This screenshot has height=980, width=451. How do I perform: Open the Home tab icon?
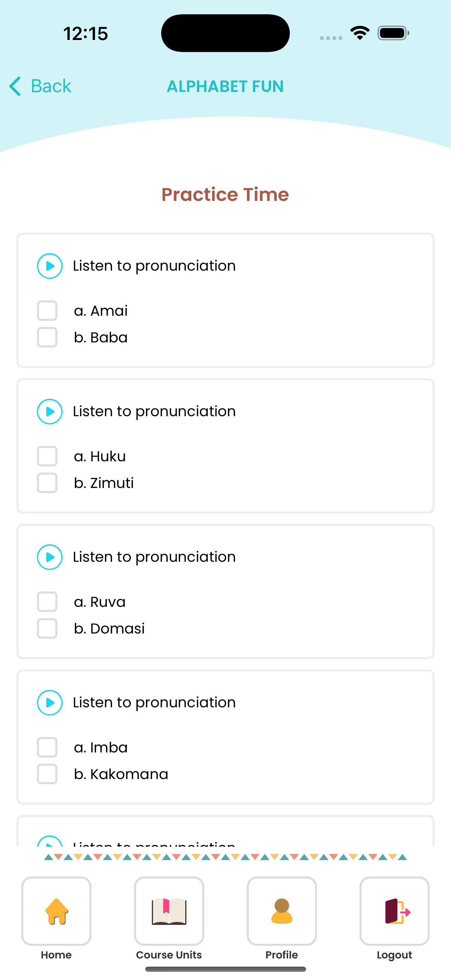pyautogui.click(x=56, y=911)
